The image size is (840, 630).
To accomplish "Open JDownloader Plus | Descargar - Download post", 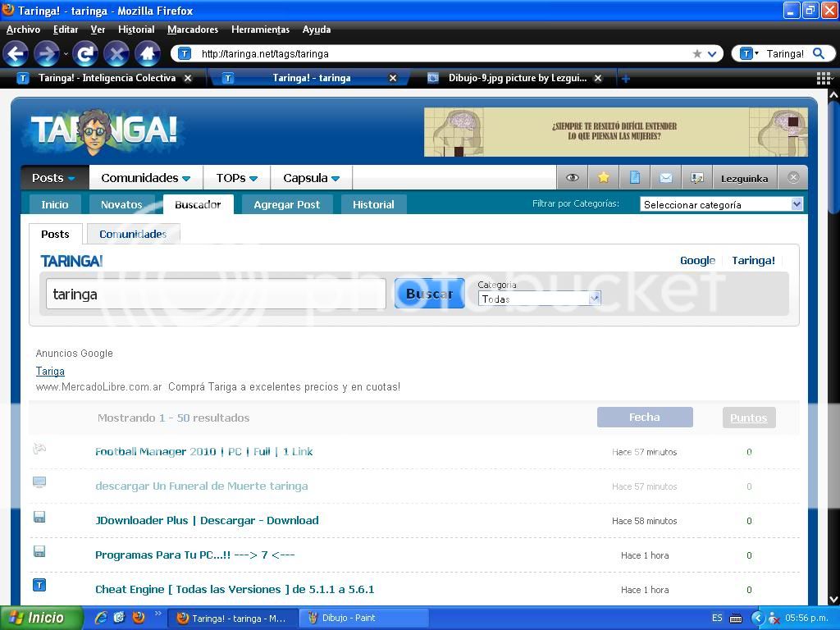I will (207, 521).
